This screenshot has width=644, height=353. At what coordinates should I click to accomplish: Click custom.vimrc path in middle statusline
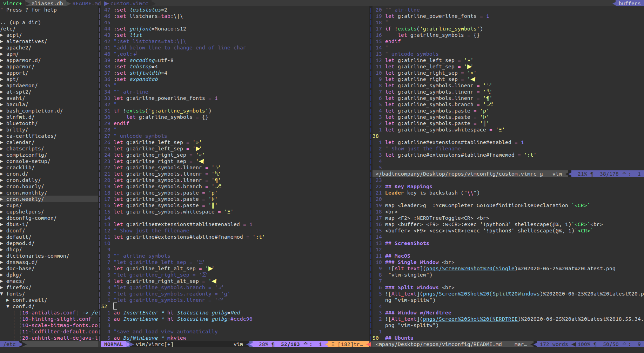click(x=456, y=174)
